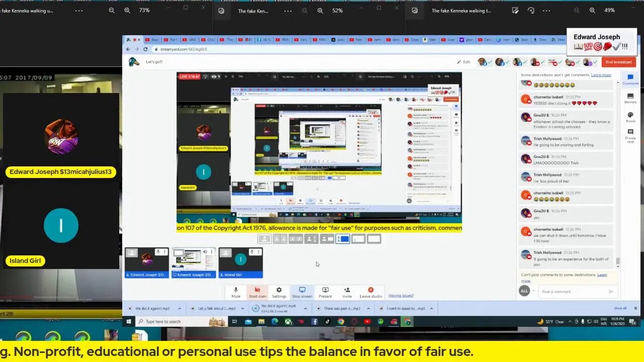Click the Edit broadcast title pencil
This screenshot has height=362, width=644.
click(x=463, y=62)
